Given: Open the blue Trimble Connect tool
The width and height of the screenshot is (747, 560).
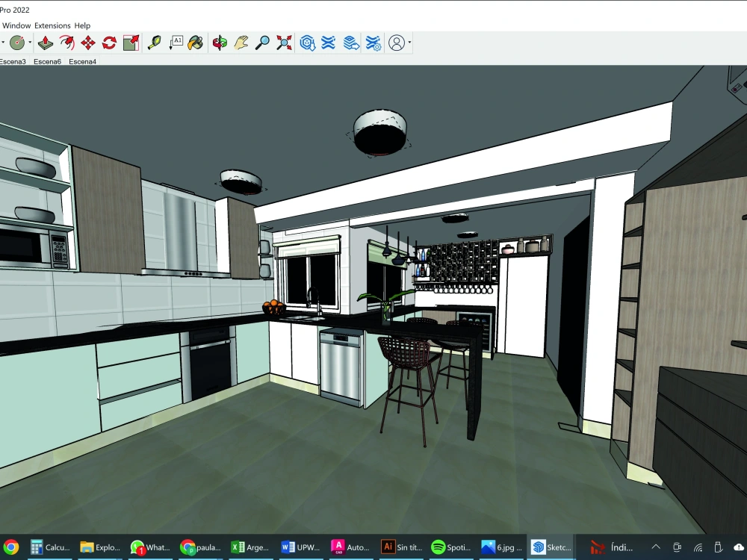Looking at the screenshot, I should (306, 43).
